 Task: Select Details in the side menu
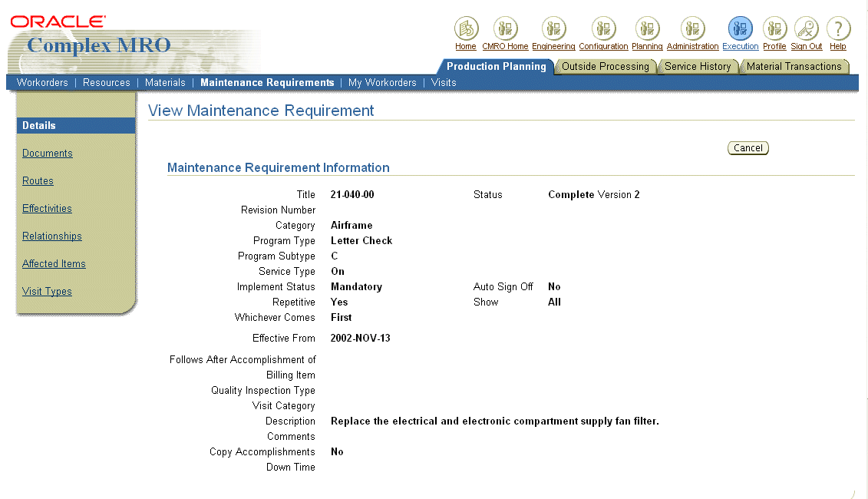[x=76, y=126]
